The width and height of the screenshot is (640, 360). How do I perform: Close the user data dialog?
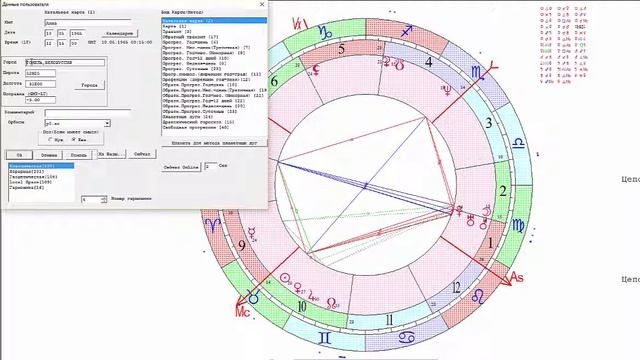(x=262, y=4)
